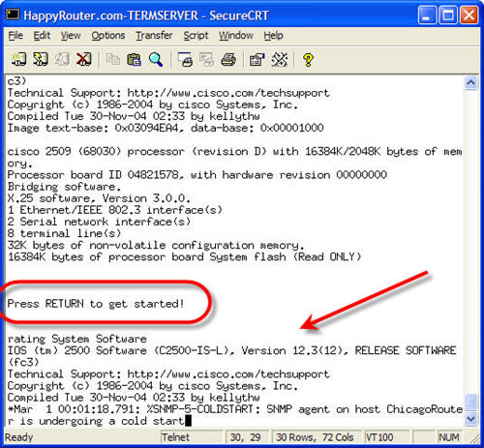Click the Connect toolbar icon
Screen dimensions: 484x448
(18, 60)
